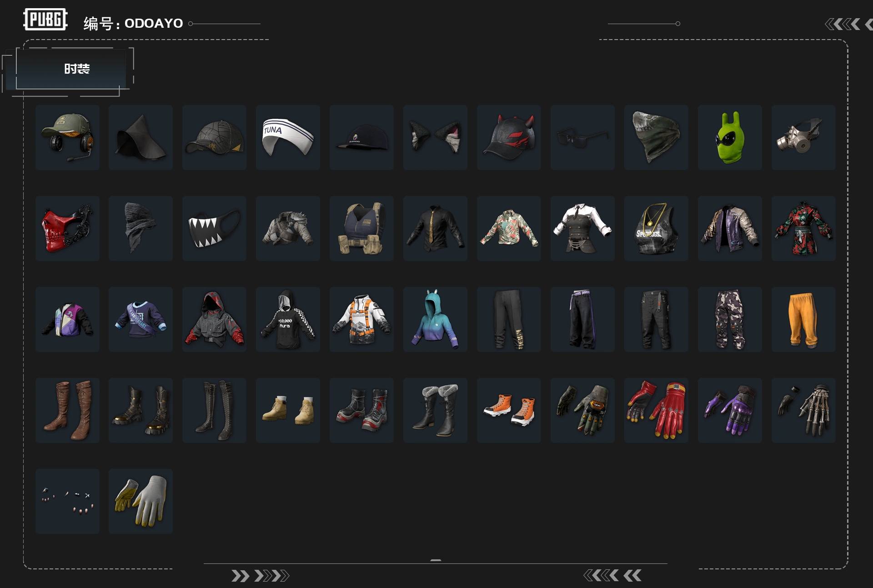Select the green cap with headset
This screenshot has width=873, height=588.
pos(67,137)
